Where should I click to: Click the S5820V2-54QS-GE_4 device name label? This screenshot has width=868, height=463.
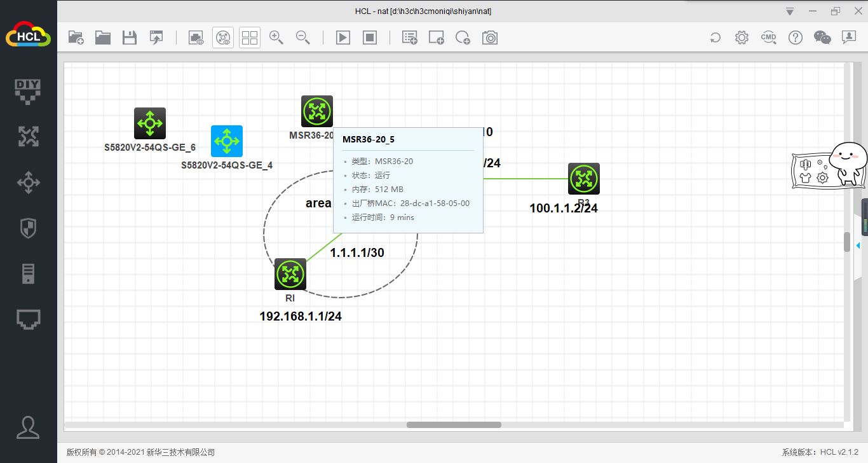click(227, 165)
